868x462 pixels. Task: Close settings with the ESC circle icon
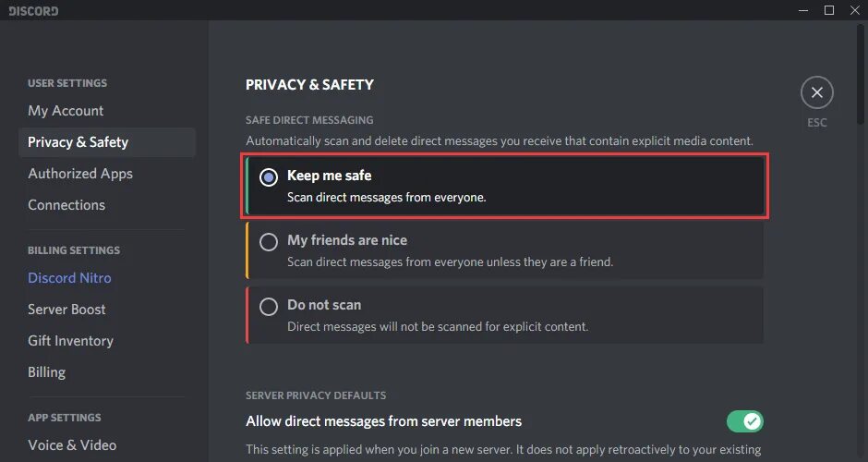[x=816, y=92]
